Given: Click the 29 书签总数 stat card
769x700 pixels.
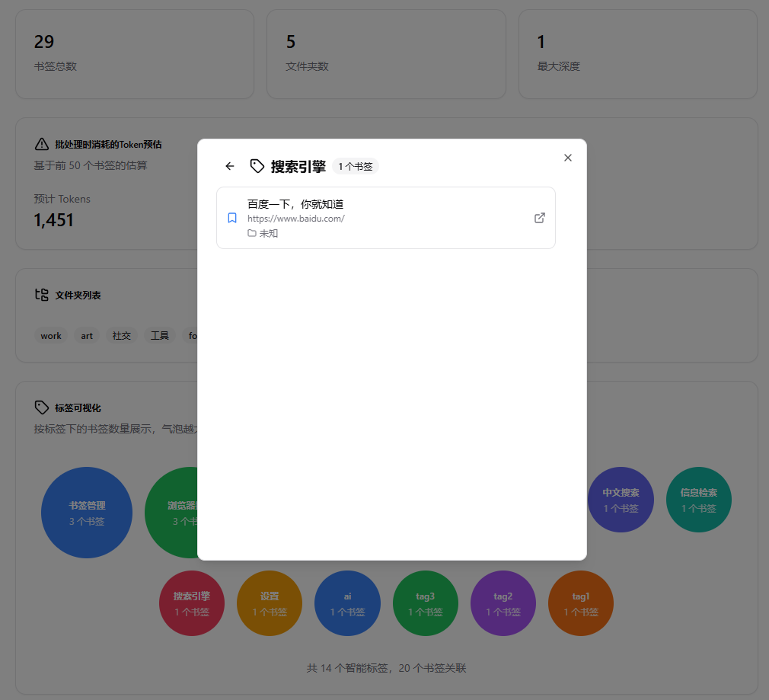Looking at the screenshot, I should (x=135, y=54).
